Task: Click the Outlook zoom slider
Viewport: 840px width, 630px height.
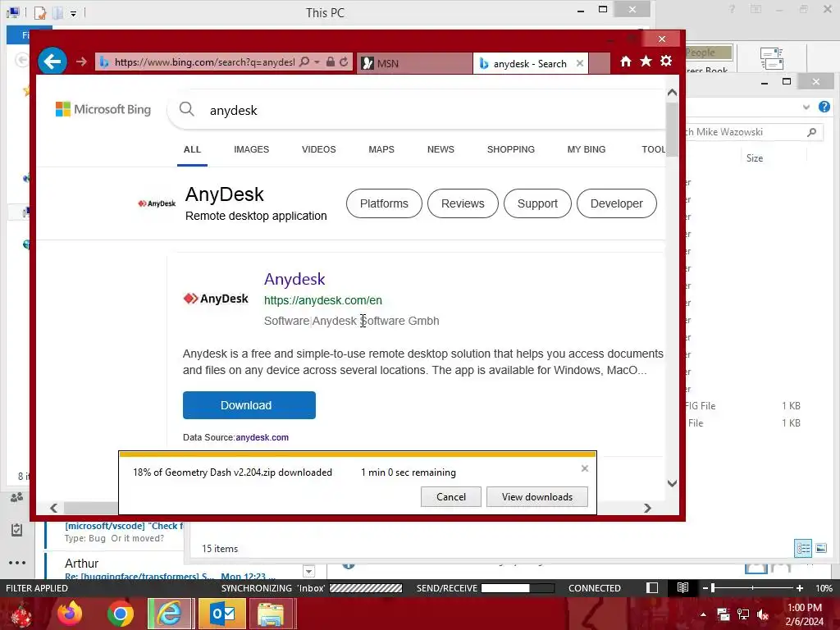Action: pos(753,587)
